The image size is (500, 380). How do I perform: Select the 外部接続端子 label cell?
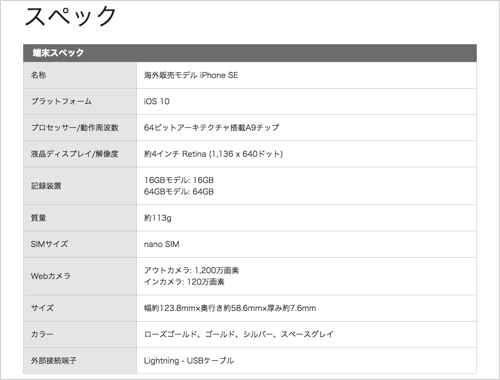(80, 360)
